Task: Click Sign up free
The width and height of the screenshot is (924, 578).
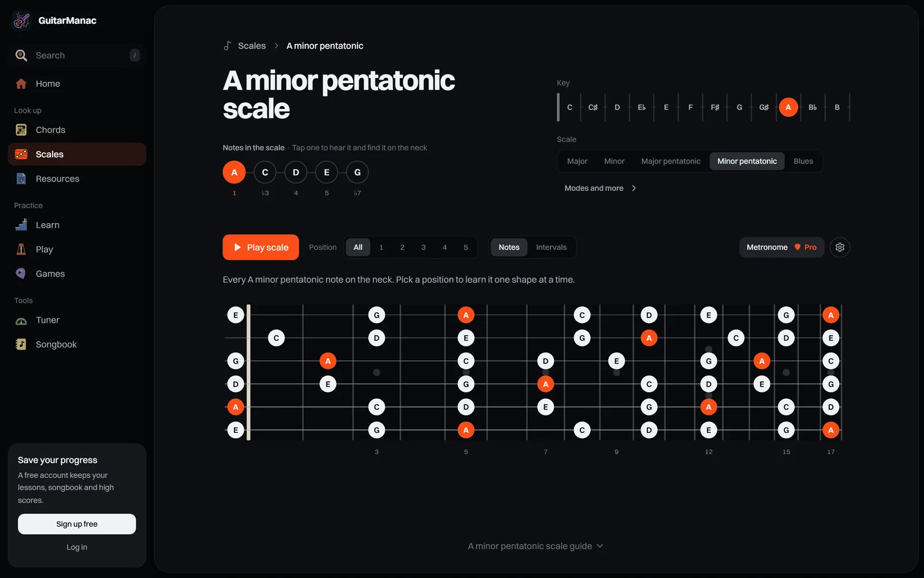Action: (x=77, y=524)
